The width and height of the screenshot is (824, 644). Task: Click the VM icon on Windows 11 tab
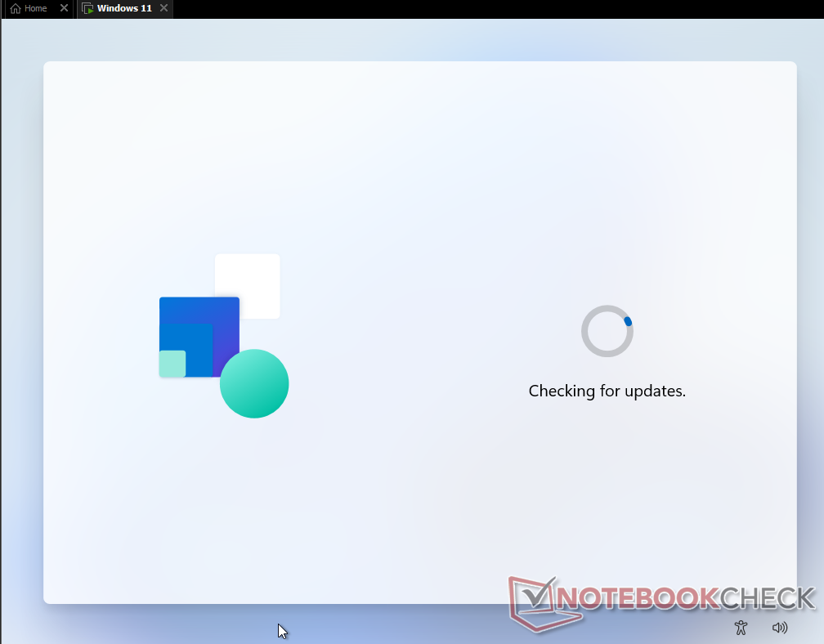pyautogui.click(x=87, y=8)
